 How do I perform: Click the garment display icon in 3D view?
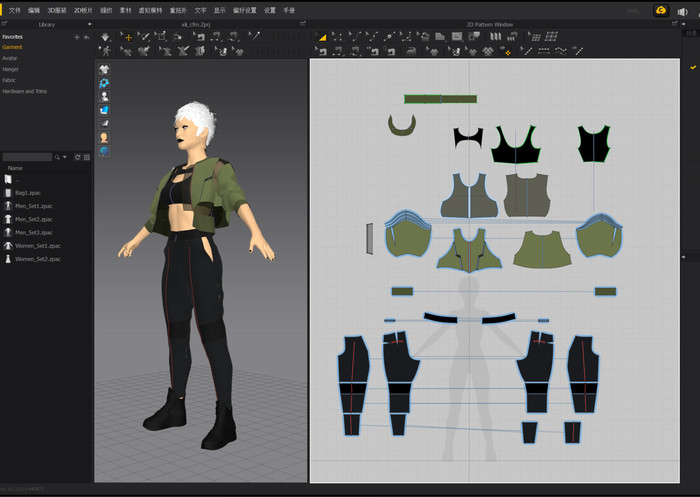(104, 69)
